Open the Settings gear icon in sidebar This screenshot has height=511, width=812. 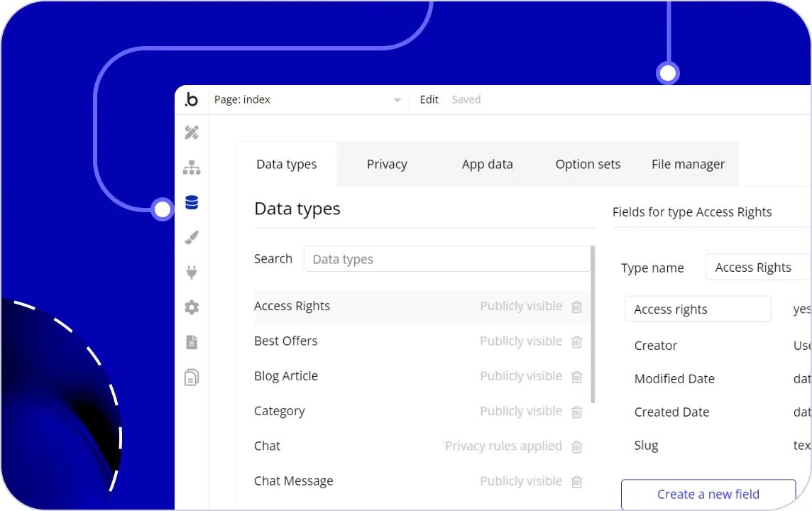[192, 307]
